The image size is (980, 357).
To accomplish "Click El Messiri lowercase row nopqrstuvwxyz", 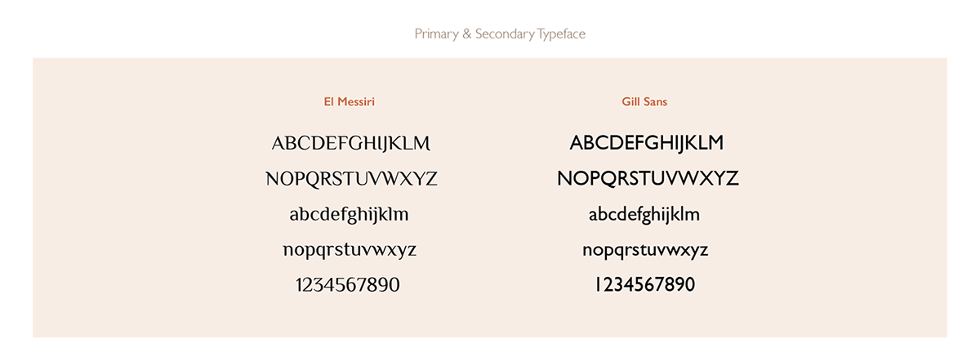I will 350,250.
